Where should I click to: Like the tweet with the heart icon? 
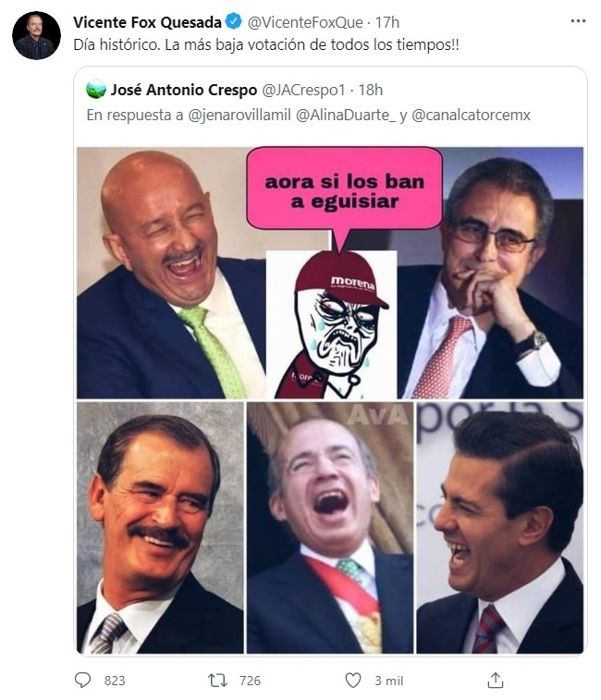(352, 681)
